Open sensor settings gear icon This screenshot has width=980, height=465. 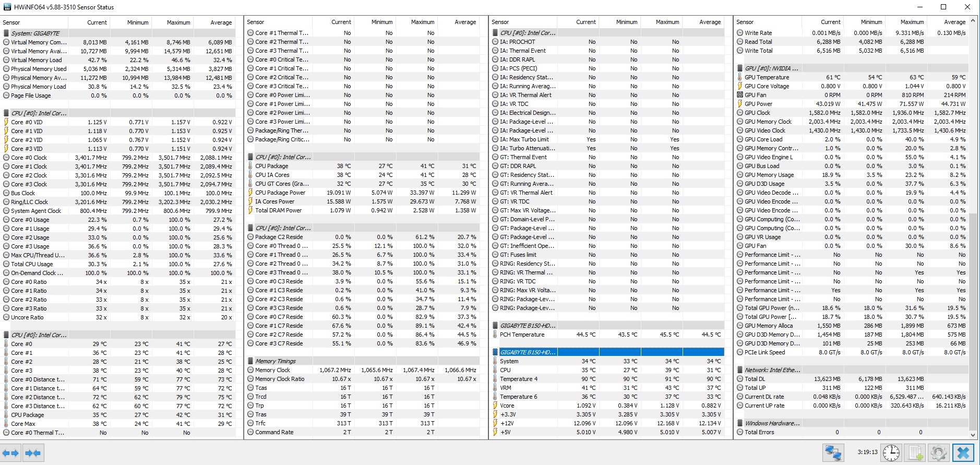938,452
